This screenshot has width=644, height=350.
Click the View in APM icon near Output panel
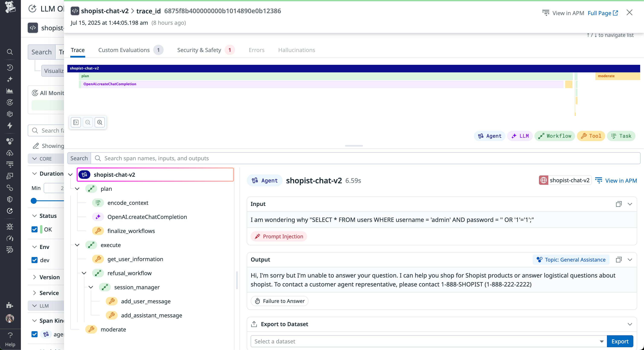point(599,181)
